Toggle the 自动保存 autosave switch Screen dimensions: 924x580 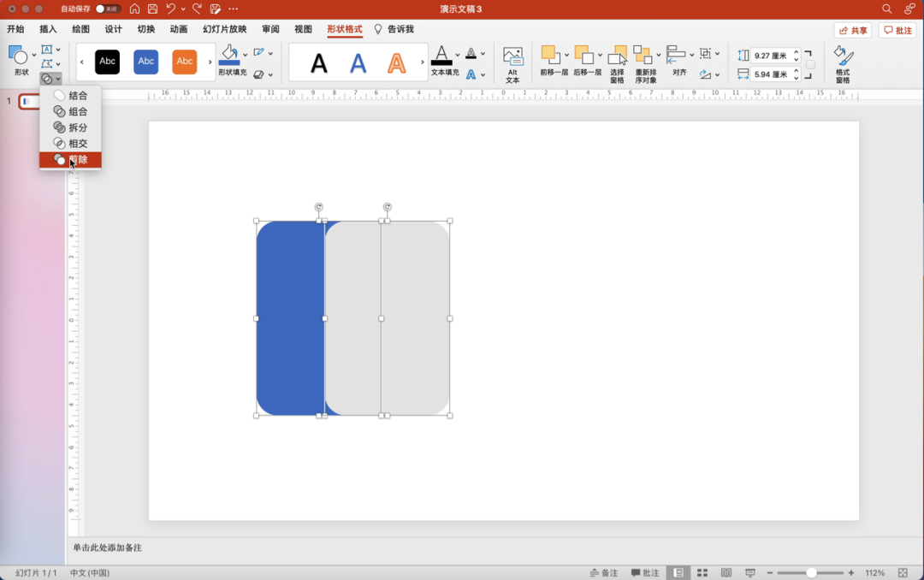point(109,9)
